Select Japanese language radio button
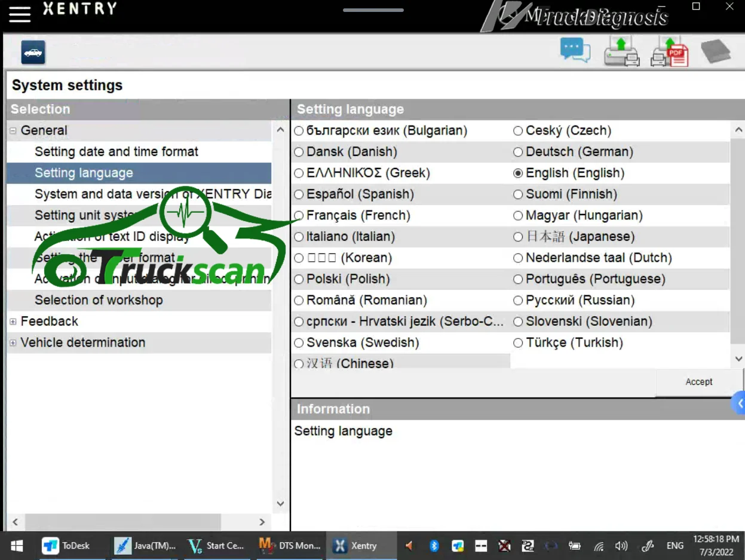 [x=518, y=237]
